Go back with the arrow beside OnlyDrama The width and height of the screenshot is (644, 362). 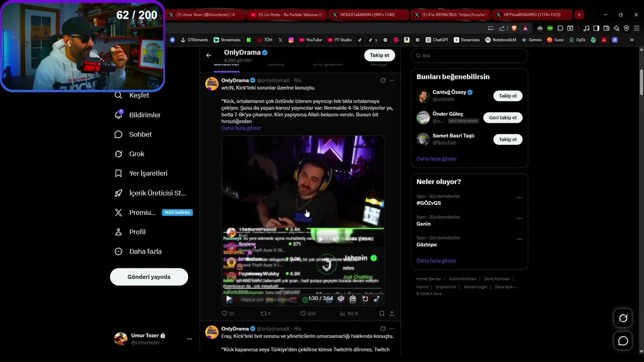tap(209, 55)
